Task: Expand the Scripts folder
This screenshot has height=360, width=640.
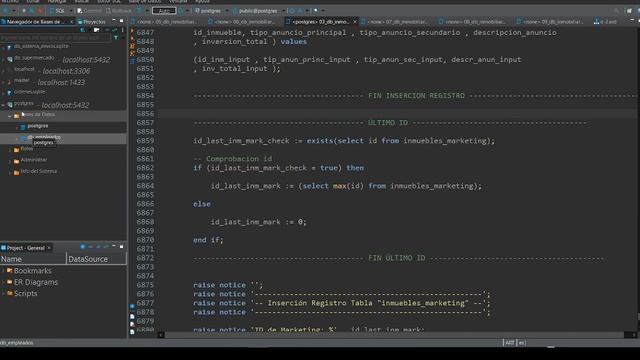Action: (3, 293)
